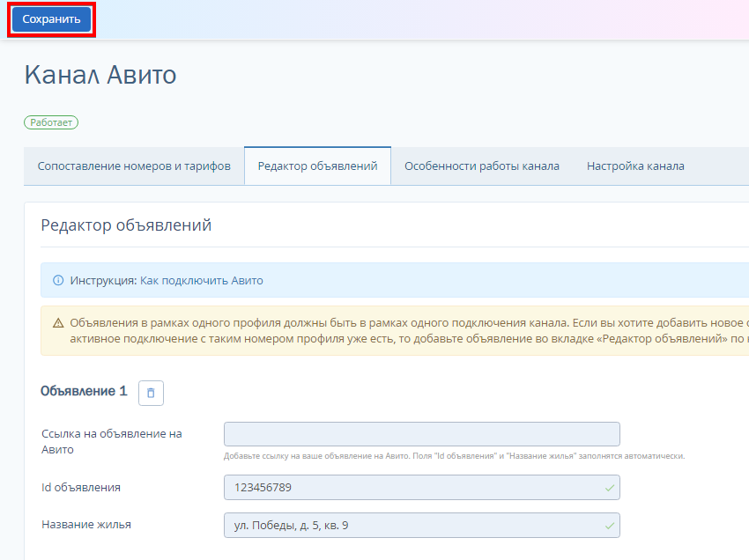
Task: Click the green checkmark in the Id объявления field
Action: [x=610, y=488]
